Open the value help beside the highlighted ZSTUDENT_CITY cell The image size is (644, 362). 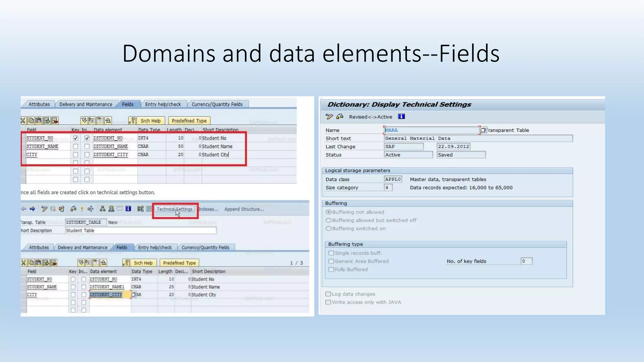134,295
